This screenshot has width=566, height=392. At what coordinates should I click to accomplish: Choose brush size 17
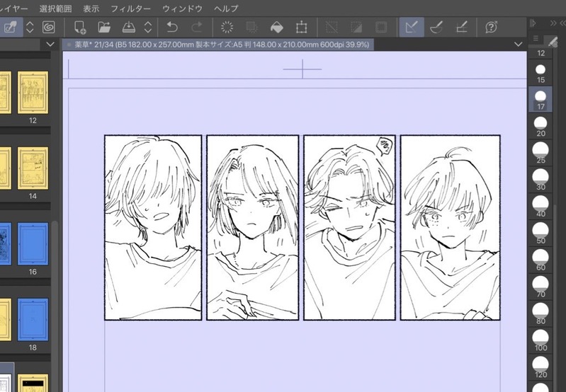(x=540, y=100)
